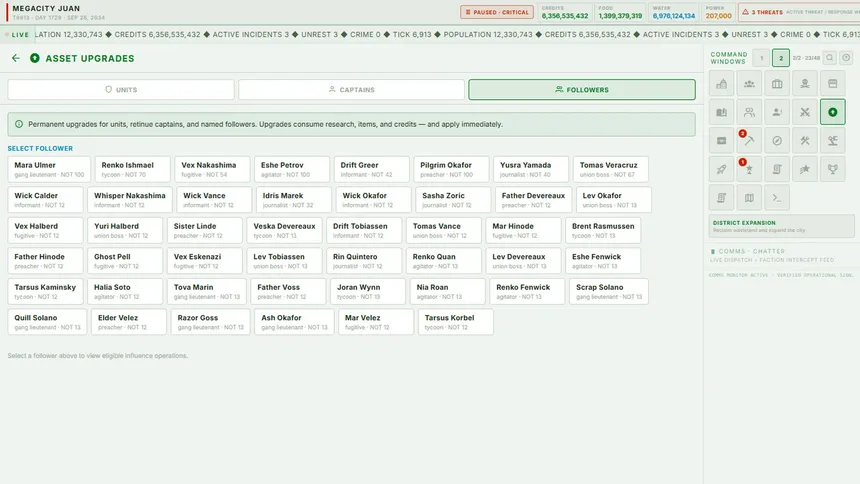
Task: Search command windows with the magnifier icon
Action: (830, 58)
